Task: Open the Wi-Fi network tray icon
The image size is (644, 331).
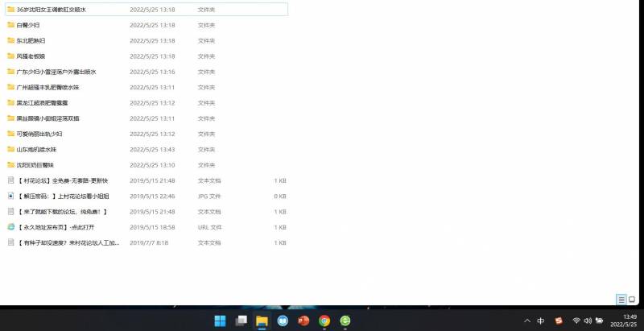Action: 576,321
